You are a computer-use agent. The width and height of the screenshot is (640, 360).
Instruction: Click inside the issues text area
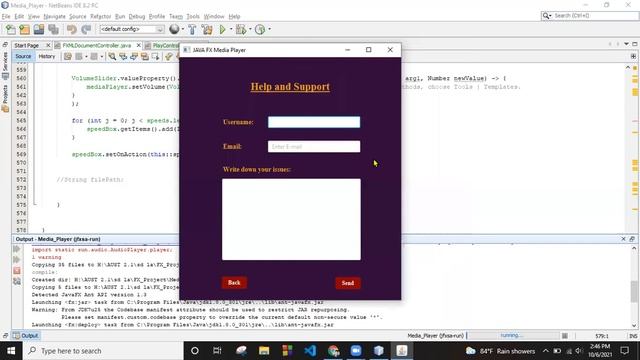tap(291, 219)
